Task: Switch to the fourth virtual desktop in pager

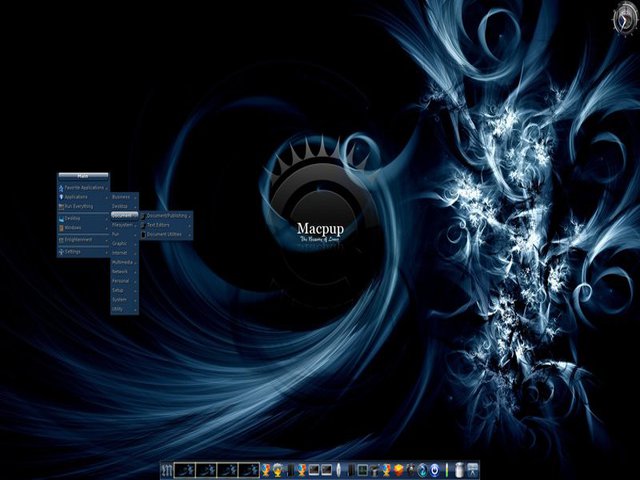Action: click(249, 470)
